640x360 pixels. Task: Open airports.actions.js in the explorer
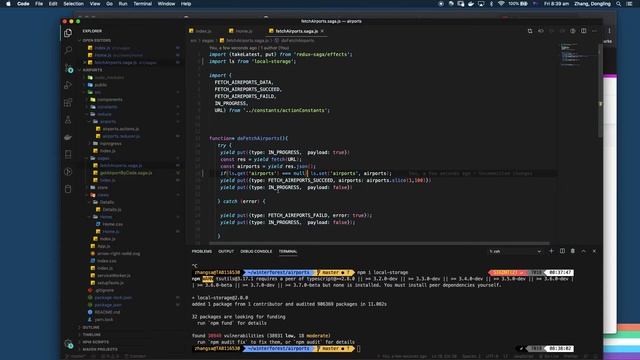[120, 129]
